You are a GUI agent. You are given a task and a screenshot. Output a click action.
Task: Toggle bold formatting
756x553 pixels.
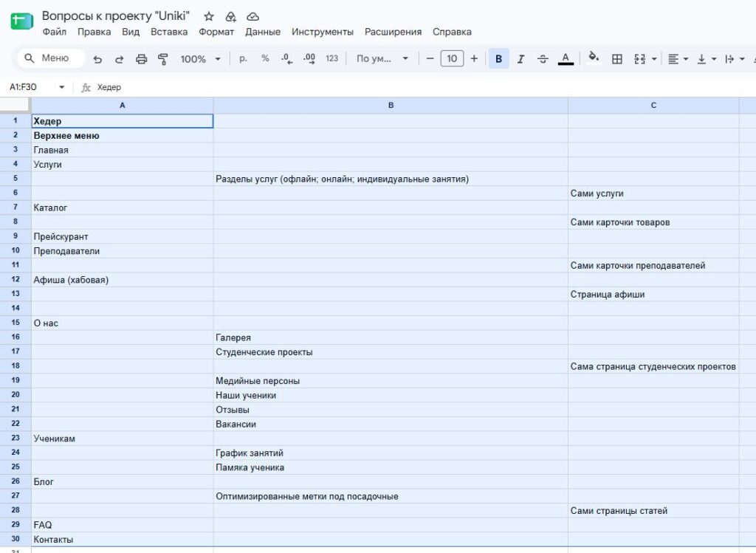coord(498,59)
